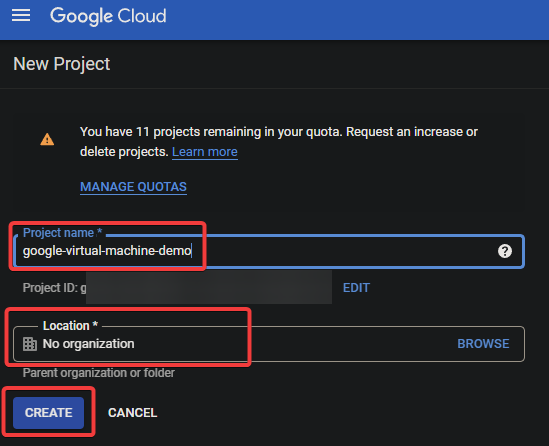Open the project name help icon
Screen dimensions: 549x446
point(505,251)
